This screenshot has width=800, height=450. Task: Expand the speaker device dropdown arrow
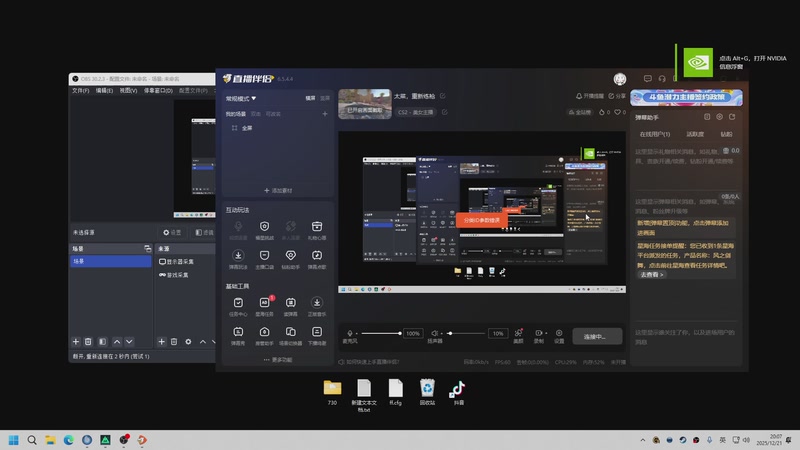(x=441, y=333)
